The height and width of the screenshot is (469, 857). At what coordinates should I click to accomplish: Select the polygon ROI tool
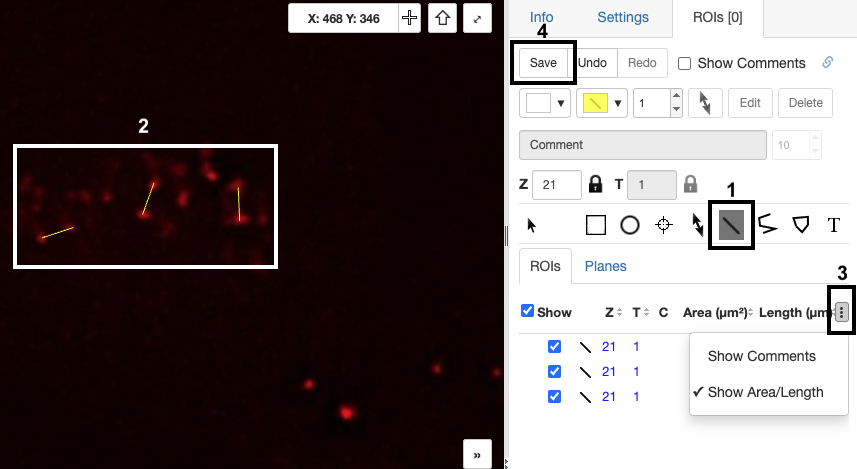coord(801,225)
